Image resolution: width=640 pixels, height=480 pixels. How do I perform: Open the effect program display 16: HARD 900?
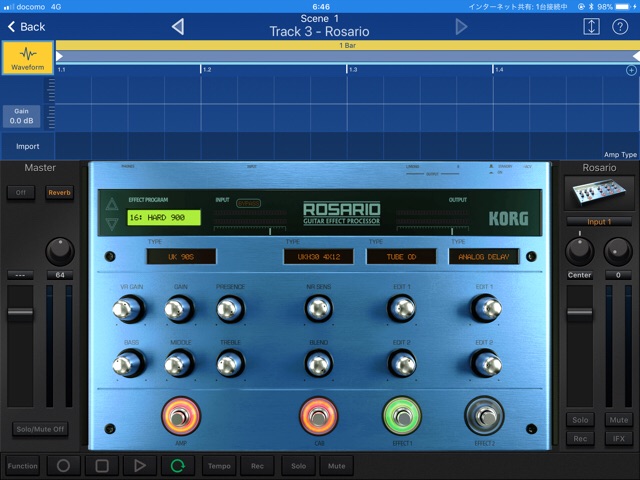point(164,218)
